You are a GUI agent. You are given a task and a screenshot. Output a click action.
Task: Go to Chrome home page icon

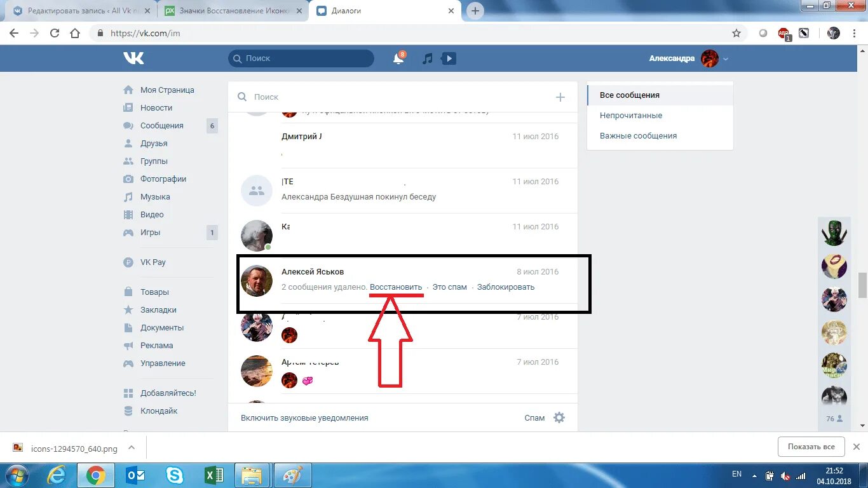[x=75, y=33]
